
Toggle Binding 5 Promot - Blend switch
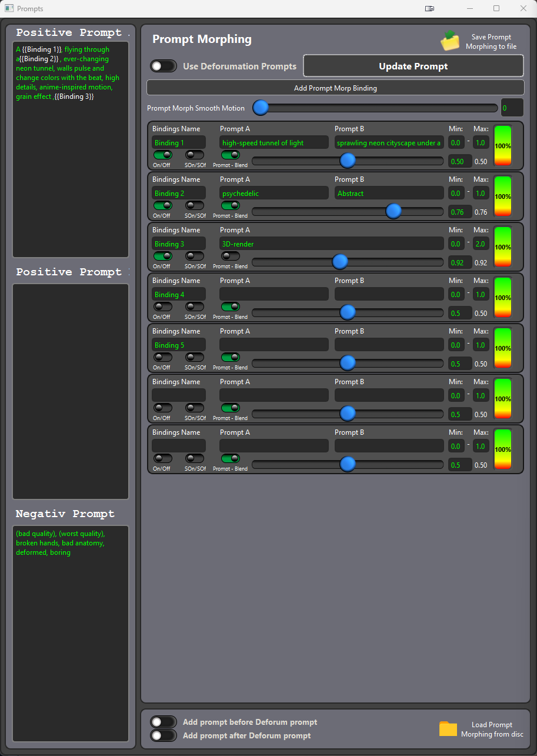[x=231, y=357]
